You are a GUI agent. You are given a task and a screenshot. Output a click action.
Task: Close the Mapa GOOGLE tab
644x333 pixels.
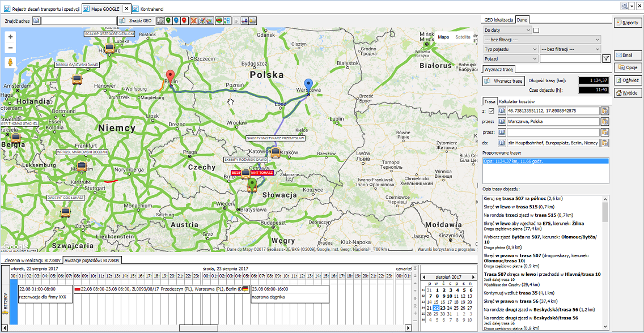point(126,8)
